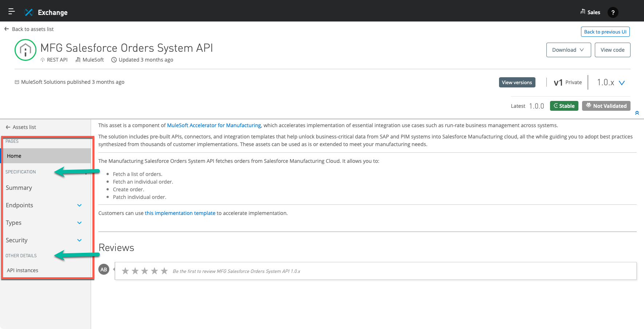644x329 pixels.
Task: Open this implementation template link
Action: click(180, 213)
